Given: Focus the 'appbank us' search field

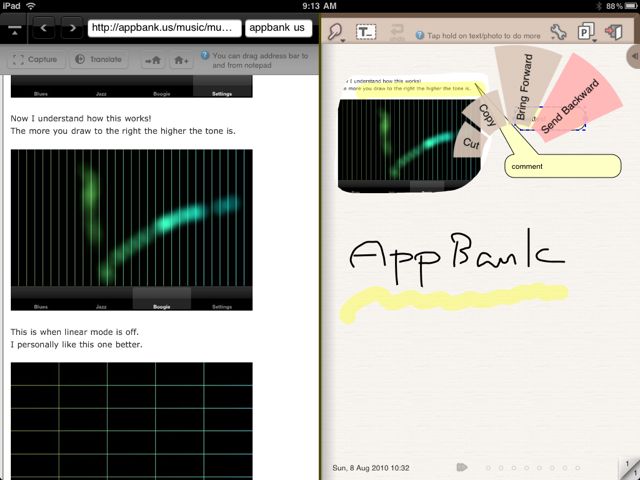Looking at the screenshot, I should tap(278, 28).
